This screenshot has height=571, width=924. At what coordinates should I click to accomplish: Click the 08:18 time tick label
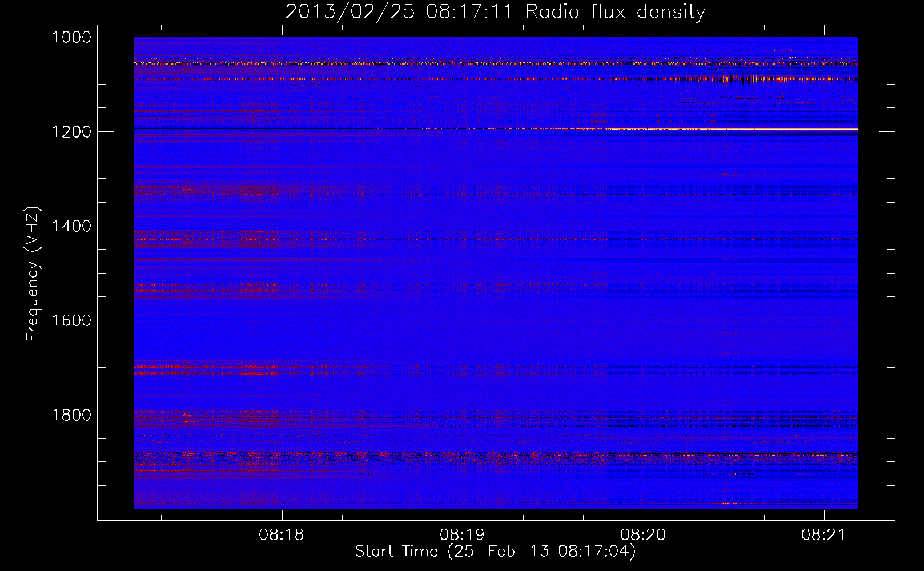282,534
